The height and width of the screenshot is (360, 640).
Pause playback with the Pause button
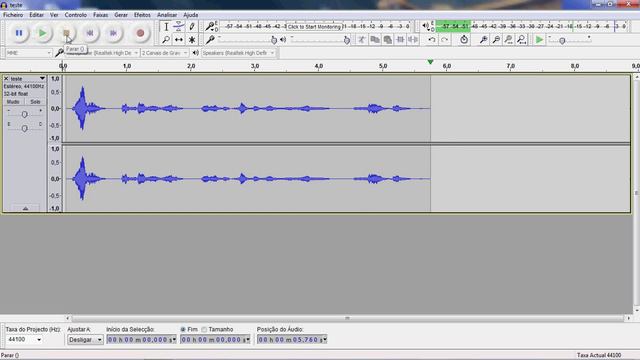click(x=19, y=33)
